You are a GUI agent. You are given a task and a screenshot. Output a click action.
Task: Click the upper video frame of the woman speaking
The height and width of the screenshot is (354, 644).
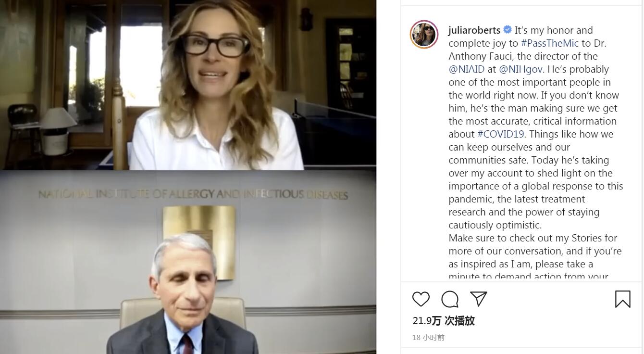188,85
